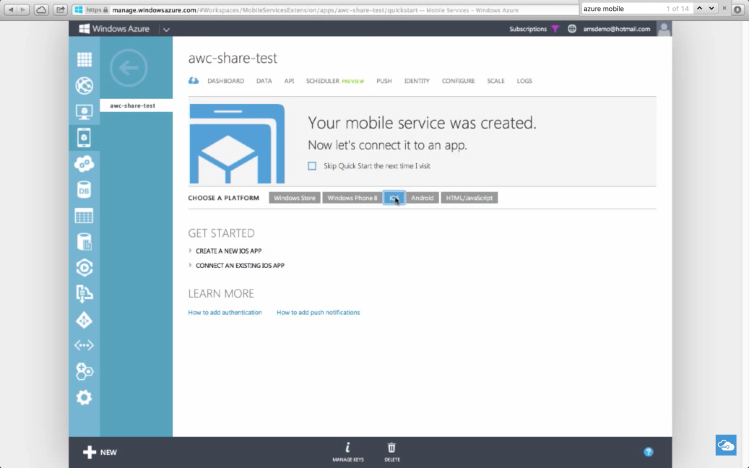Open Cloud Services gear-cloud icon in sidebar

pyautogui.click(x=84, y=164)
